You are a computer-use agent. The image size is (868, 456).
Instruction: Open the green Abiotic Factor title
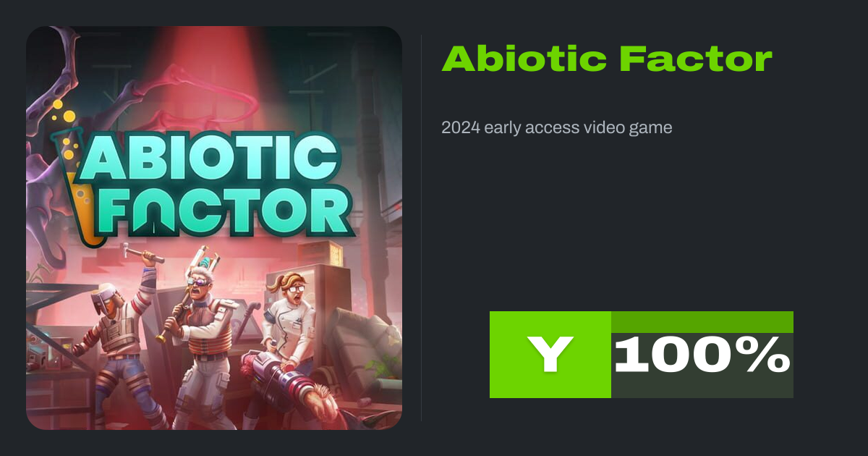click(x=607, y=59)
